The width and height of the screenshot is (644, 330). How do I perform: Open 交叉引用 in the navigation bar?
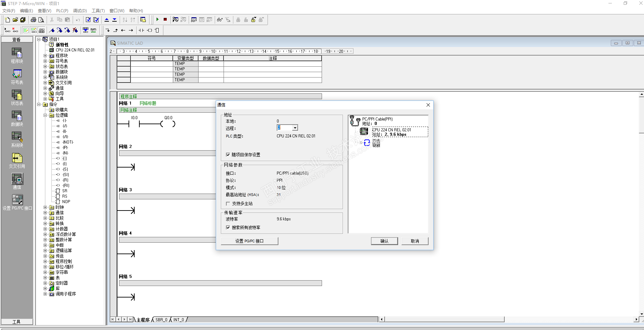click(17, 161)
